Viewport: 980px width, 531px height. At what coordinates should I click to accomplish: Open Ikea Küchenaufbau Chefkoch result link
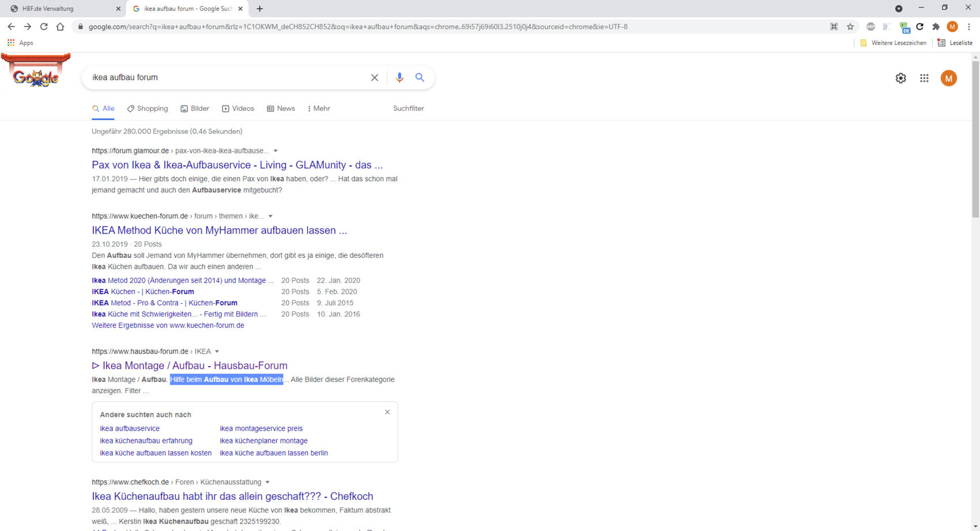(x=232, y=496)
